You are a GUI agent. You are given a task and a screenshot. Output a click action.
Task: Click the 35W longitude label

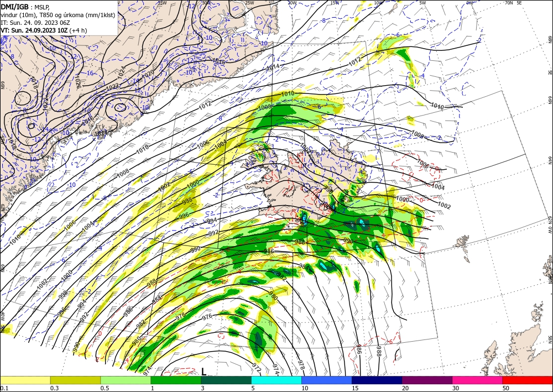pyautogui.click(x=162, y=3)
